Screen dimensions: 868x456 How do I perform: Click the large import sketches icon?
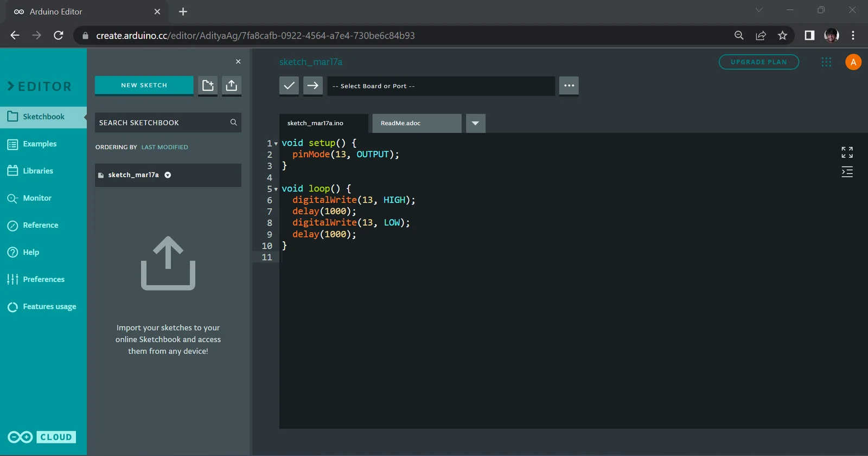[168, 263]
